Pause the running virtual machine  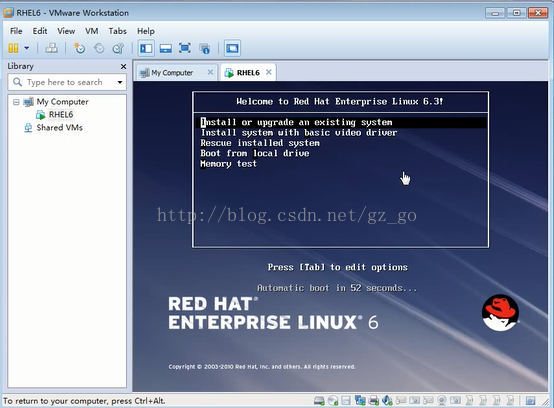[x=13, y=48]
